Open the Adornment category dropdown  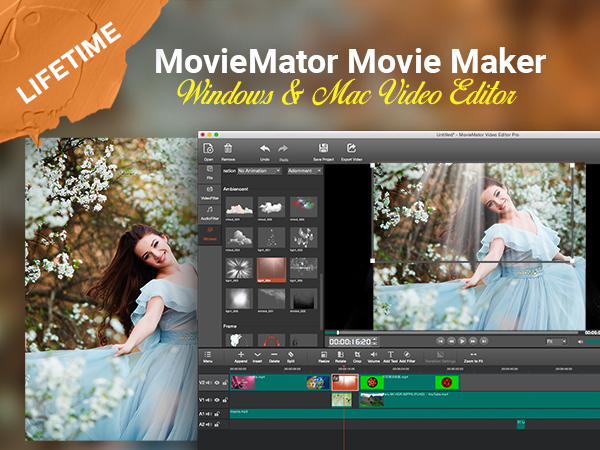click(305, 171)
